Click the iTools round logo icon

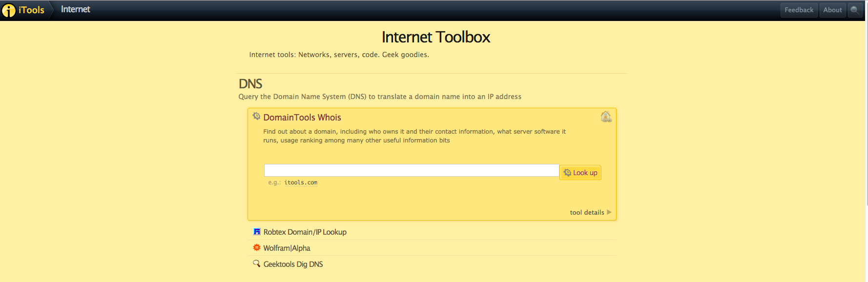tap(9, 10)
